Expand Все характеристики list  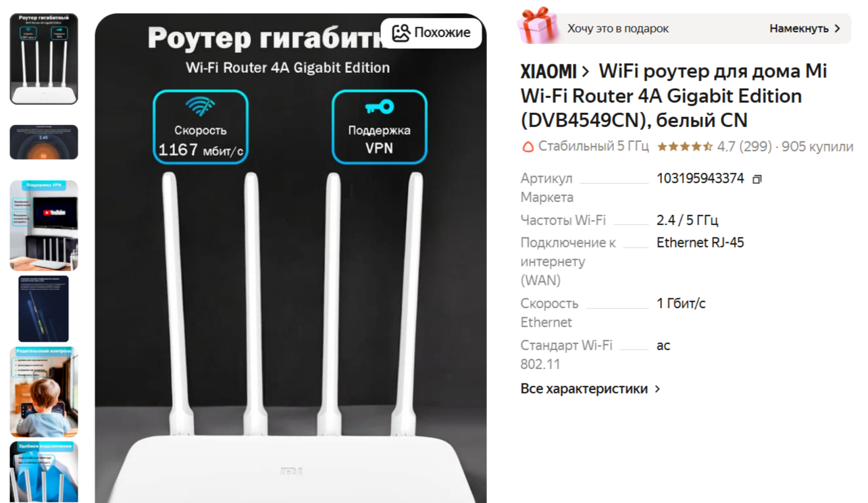pyautogui.click(x=590, y=389)
